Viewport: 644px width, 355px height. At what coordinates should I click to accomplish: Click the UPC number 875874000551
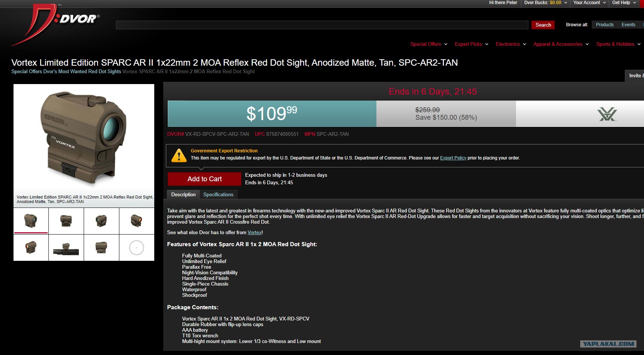(282, 134)
